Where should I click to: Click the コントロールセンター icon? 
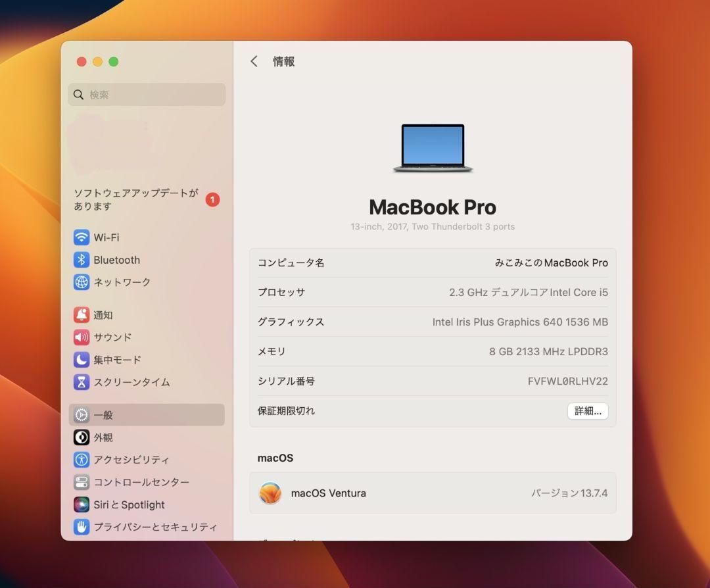click(82, 483)
